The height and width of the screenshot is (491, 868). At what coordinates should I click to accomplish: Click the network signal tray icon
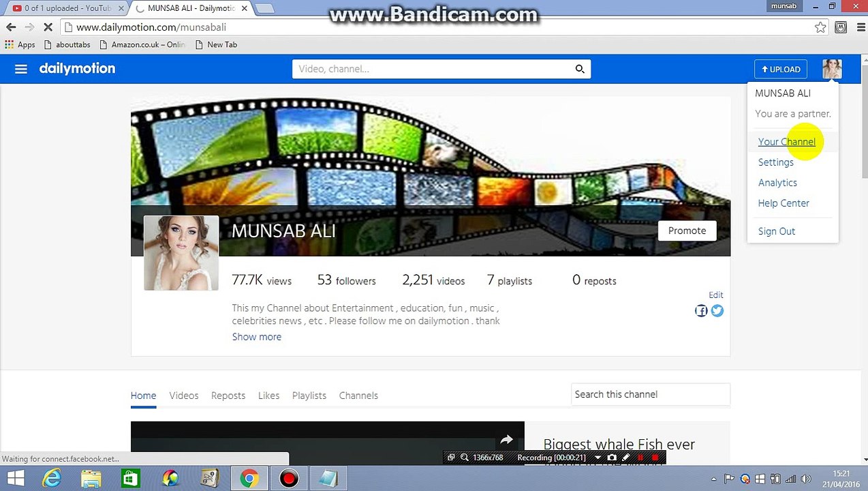click(x=790, y=479)
